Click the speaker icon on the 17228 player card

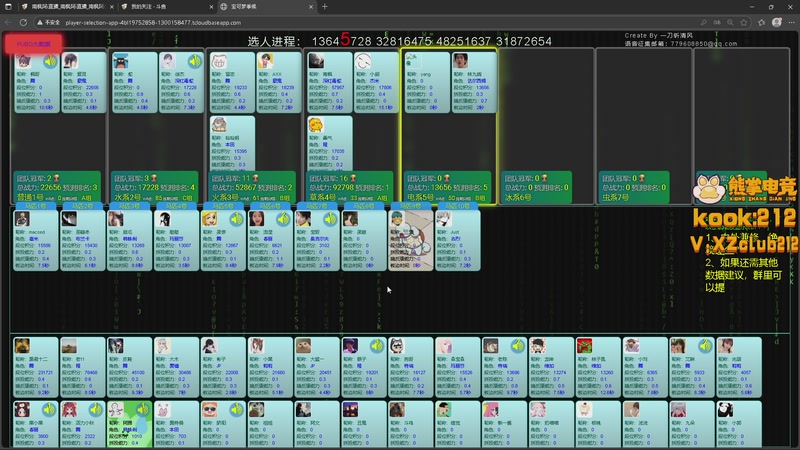(195, 62)
